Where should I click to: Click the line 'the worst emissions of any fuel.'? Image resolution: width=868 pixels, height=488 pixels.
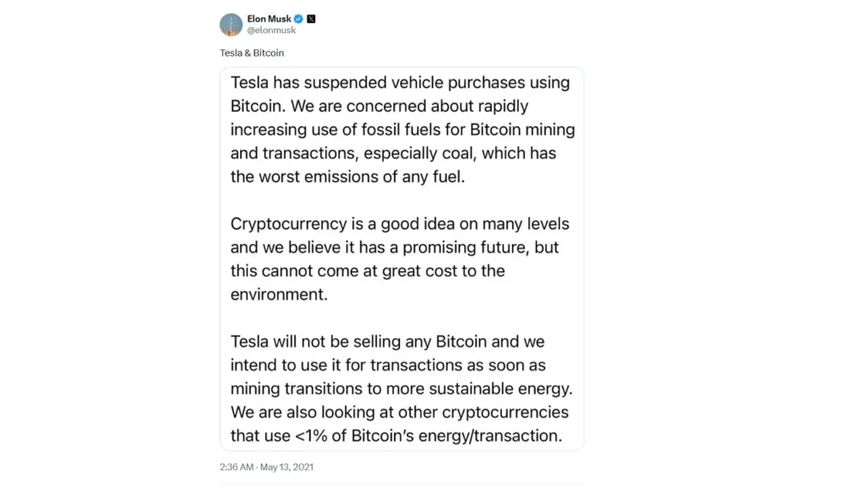tap(348, 177)
